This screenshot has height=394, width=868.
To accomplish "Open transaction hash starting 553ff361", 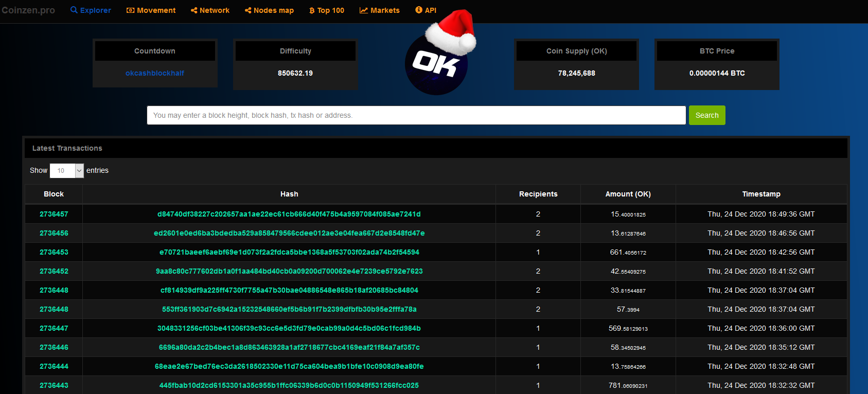I will [x=289, y=309].
